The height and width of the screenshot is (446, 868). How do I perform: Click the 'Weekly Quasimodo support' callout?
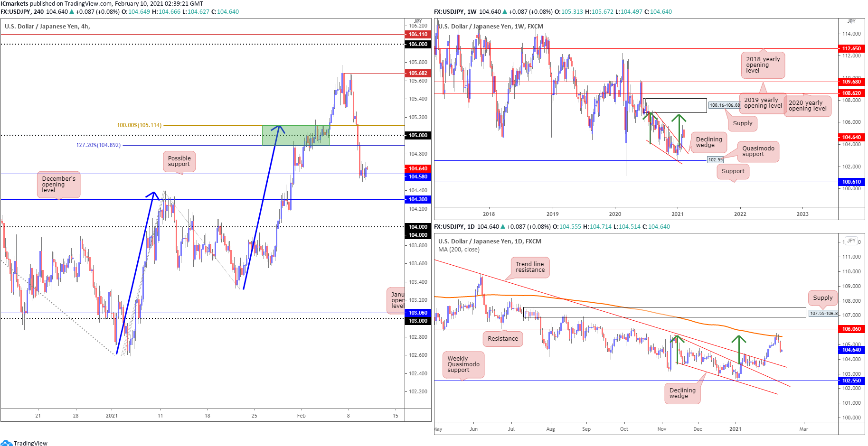click(x=463, y=364)
